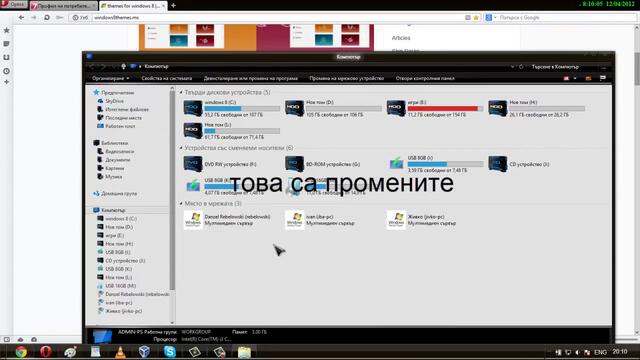Open ivan (ibe-pc) media server icon
The height and width of the screenshot is (360, 640).
[x=294, y=220]
